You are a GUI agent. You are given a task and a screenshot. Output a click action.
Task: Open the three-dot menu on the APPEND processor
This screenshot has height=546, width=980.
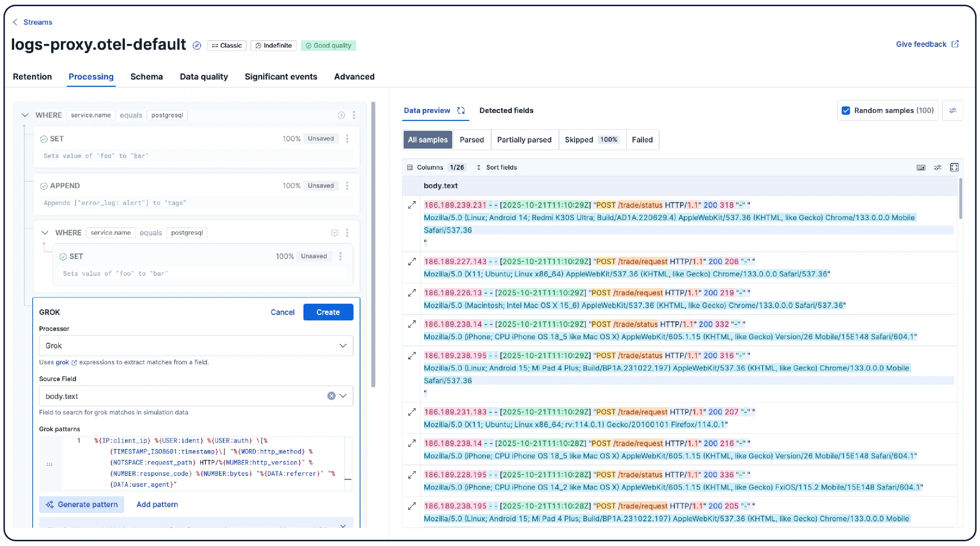pyautogui.click(x=347, y=185)
